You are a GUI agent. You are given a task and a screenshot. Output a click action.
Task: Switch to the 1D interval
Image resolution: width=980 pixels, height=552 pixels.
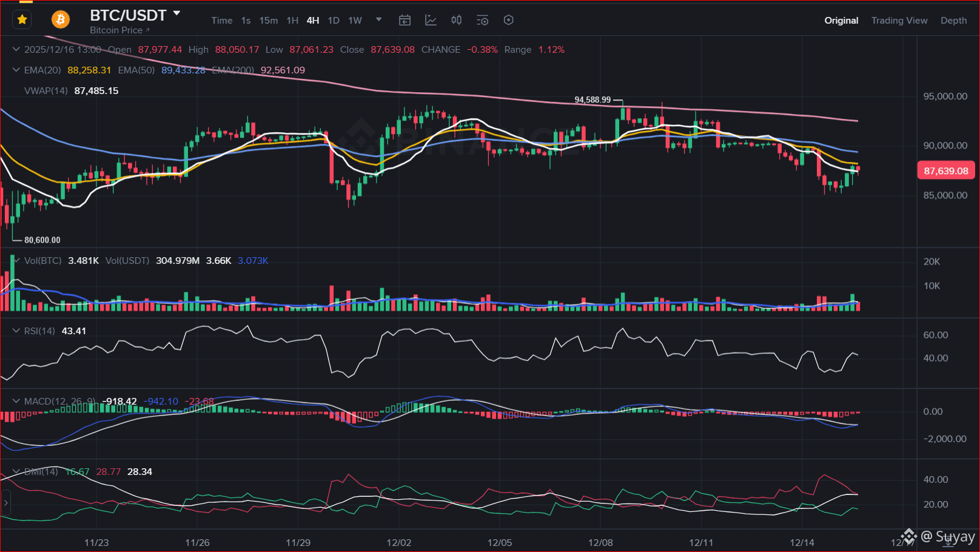pos(334,21)
